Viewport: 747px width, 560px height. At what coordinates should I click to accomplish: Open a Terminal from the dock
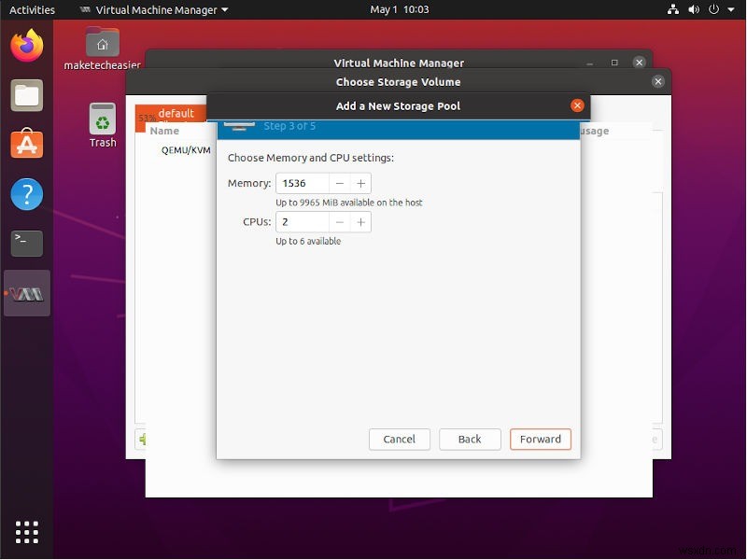pos(26,243)
